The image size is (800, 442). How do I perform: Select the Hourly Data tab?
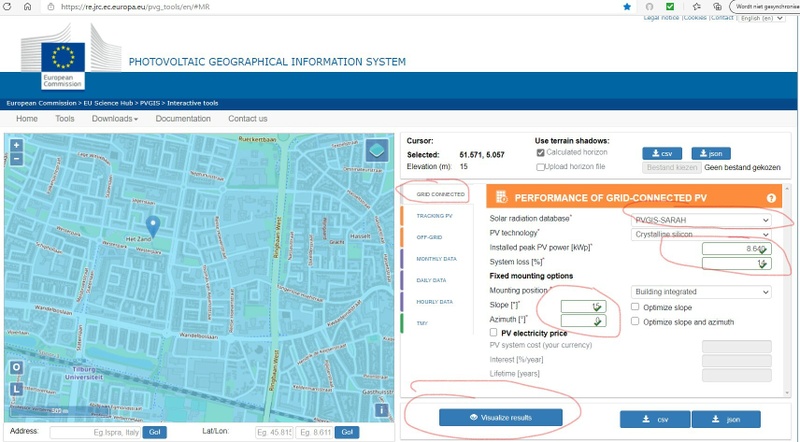(434, 302)
